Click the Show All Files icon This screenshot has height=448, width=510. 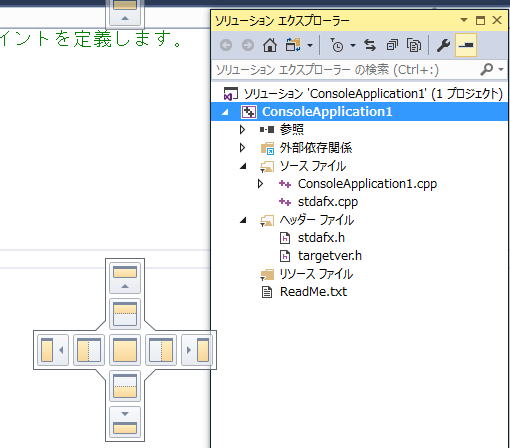[414, 45]
